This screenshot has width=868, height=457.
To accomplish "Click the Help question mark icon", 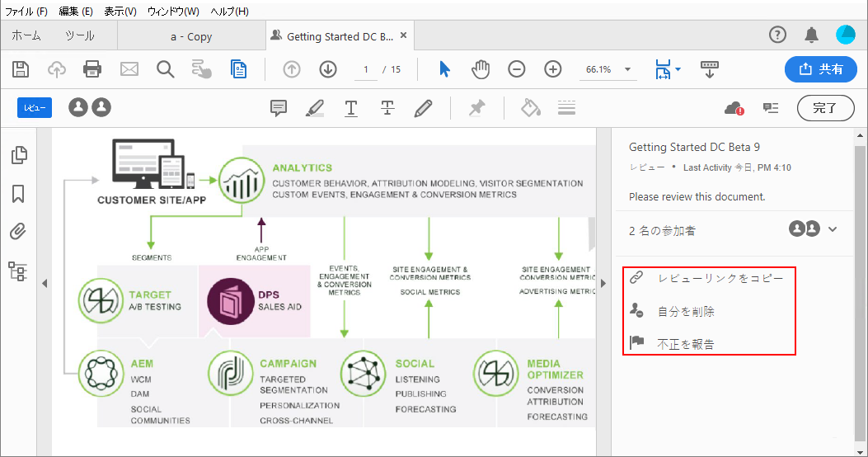I will pyautogui.click(x=778, y=35).
